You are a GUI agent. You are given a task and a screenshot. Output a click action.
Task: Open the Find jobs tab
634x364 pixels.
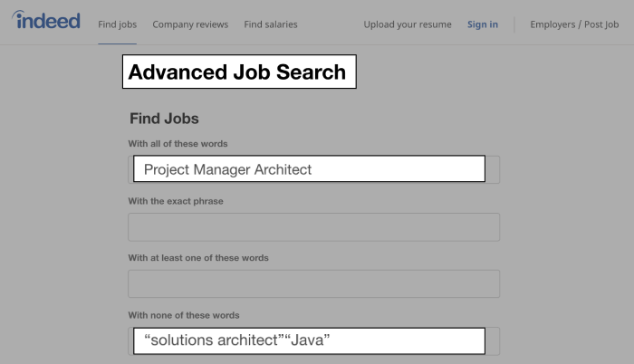117,24
